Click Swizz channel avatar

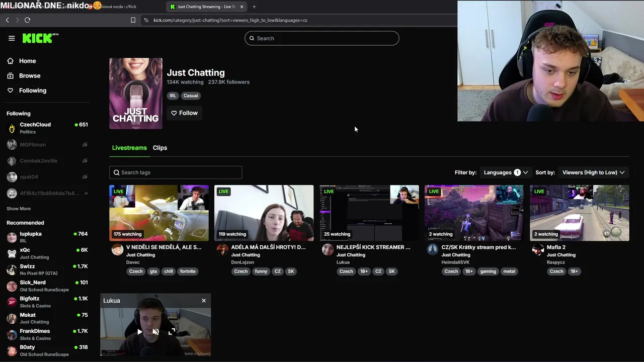click(12, 269)
